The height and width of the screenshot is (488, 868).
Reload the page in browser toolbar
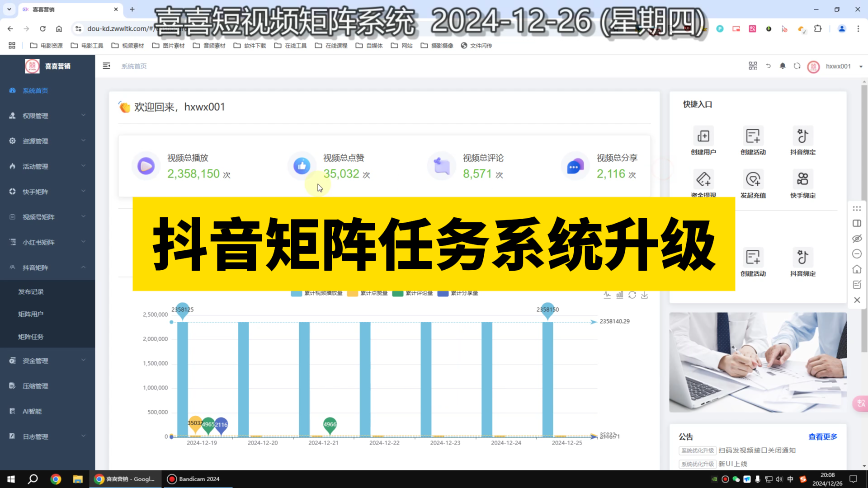click(x=42, y=28)
